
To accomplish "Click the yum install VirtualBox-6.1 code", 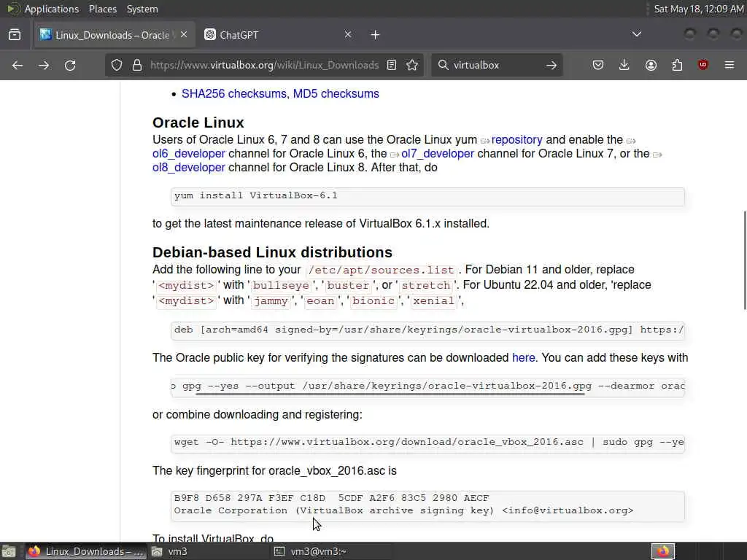I will [x=256, y=195].
